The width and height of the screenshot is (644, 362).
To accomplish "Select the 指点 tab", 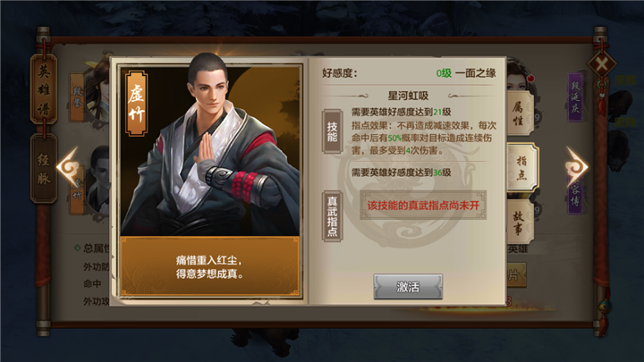I will coord(522,167).
